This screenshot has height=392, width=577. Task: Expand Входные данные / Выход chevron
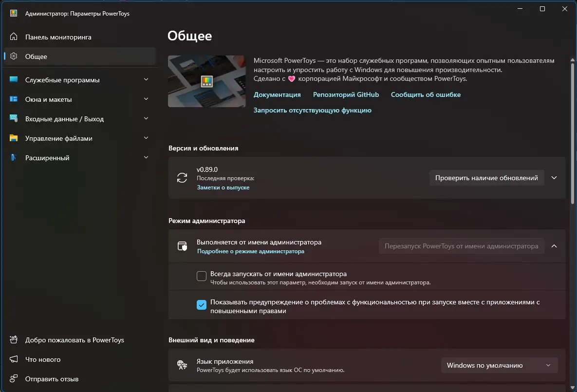(x=146, y=118)
